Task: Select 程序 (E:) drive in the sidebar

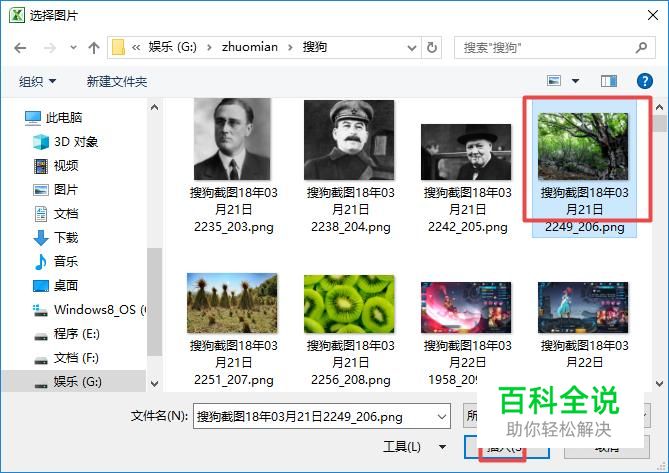Action: click(66, 334)
